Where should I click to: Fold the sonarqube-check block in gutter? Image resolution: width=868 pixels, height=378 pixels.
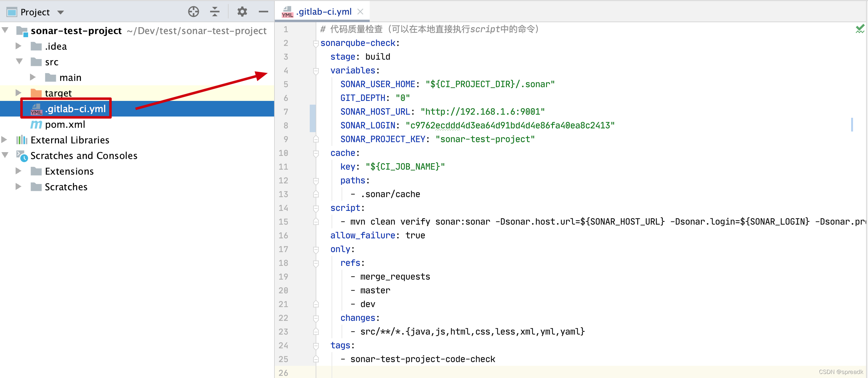tap(316, 43)
